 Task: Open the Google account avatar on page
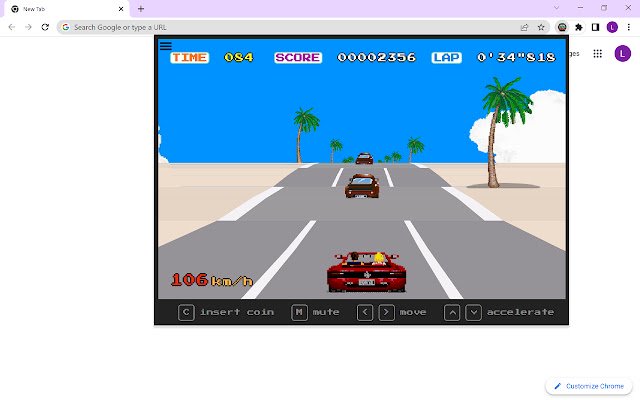622,53
